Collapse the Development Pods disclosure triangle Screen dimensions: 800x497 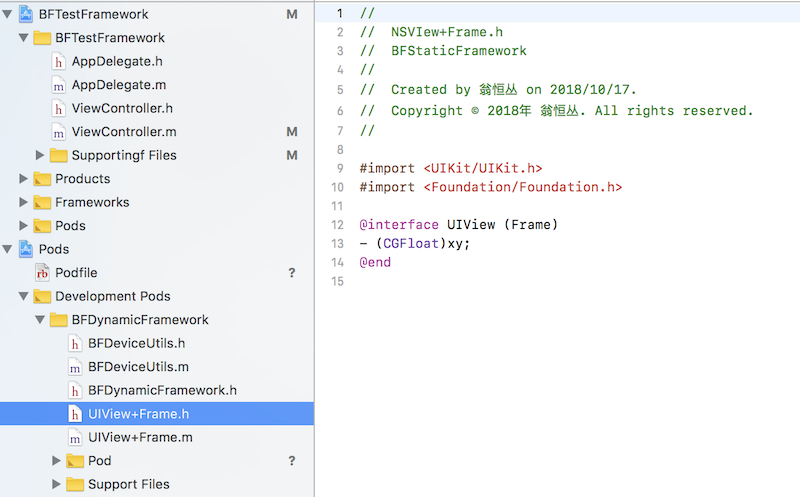coord(23,296)
